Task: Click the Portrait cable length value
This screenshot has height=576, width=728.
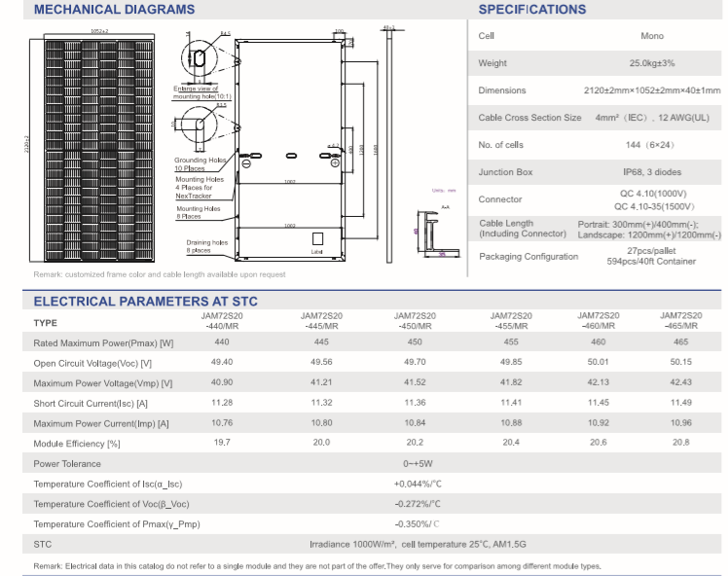Action: point(637,224)
